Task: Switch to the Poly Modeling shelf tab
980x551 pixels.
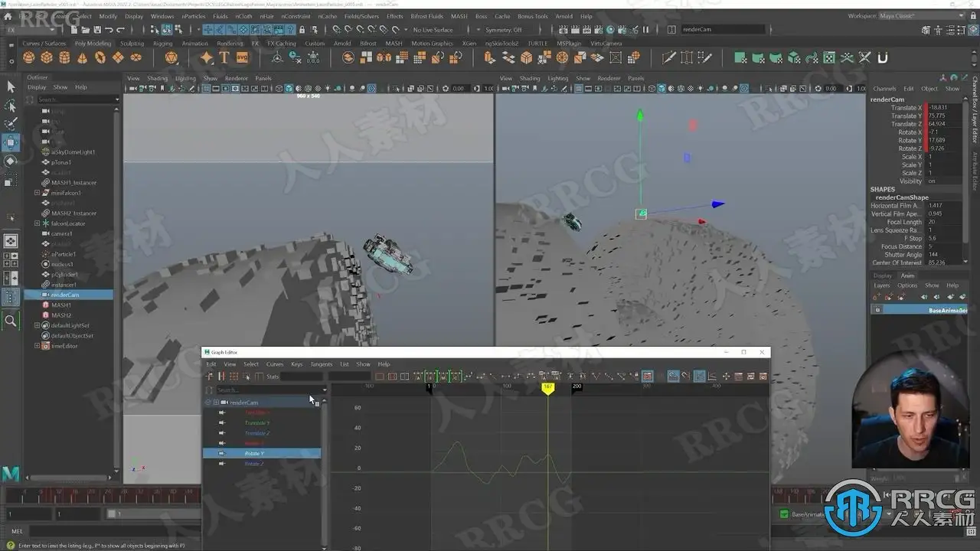Action: pyautogui.click(x=93, y=44)
